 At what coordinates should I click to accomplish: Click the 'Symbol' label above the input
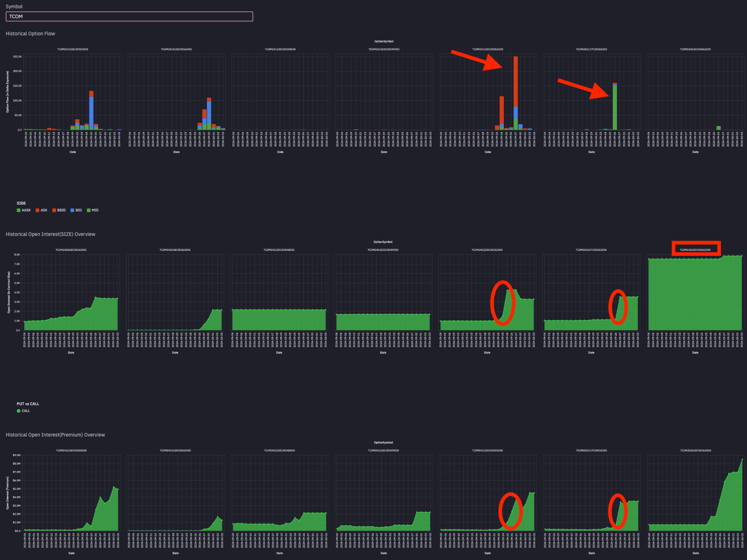14,7
